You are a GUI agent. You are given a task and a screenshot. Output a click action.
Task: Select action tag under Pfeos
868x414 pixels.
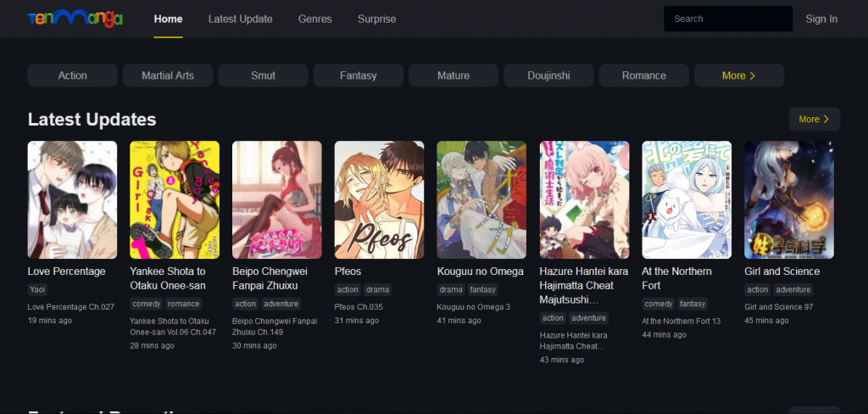(x=348, y=289)
